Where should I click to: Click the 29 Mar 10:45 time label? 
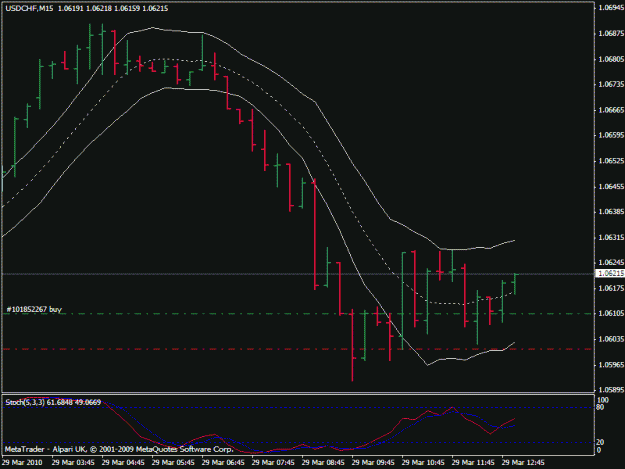423,463
